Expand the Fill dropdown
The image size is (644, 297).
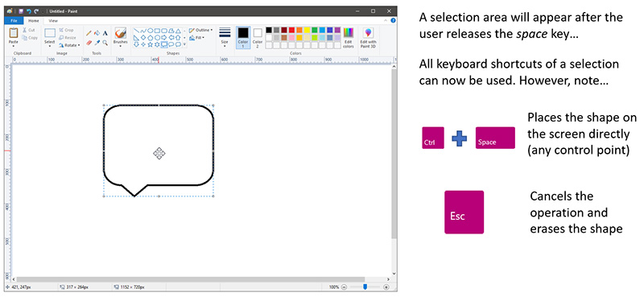point(197,38)
